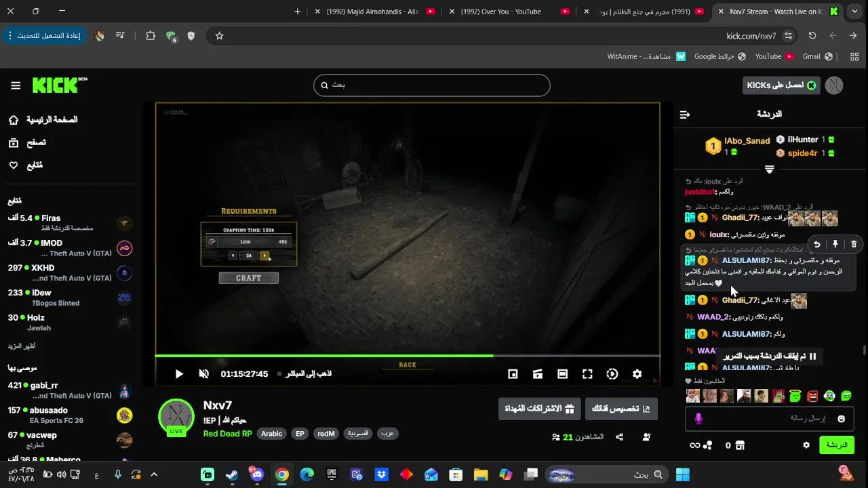The width and height of the screenshot is (868, 488).
Task: Open the tab search dropdown arrow
Action: [854, 12]
